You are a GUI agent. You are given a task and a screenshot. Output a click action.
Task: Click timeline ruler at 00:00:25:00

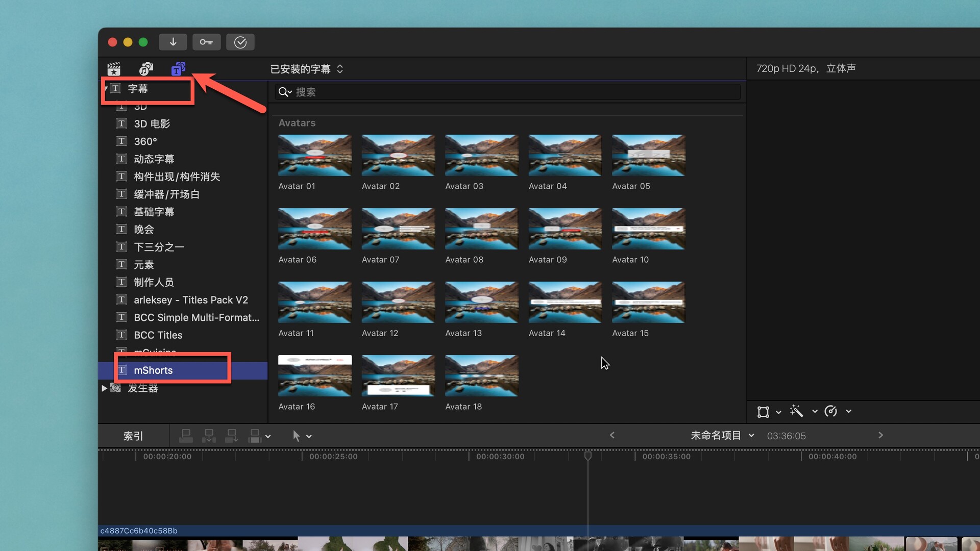(333, 457)
